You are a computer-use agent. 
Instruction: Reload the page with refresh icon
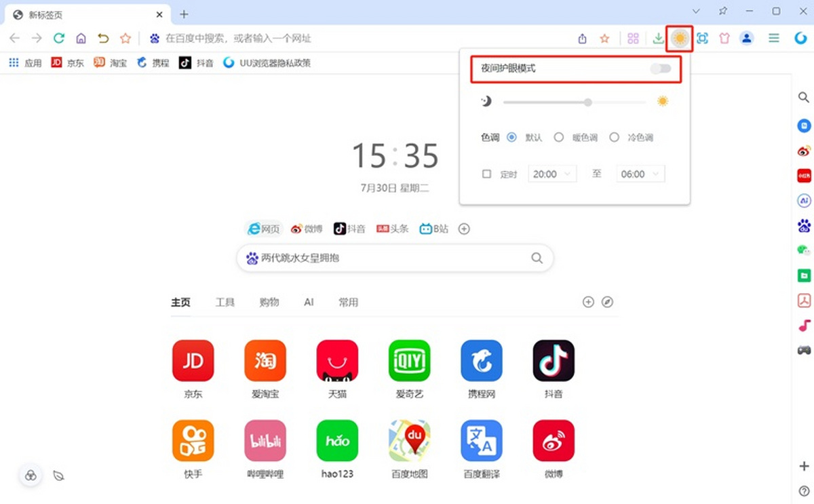(59, 39)
